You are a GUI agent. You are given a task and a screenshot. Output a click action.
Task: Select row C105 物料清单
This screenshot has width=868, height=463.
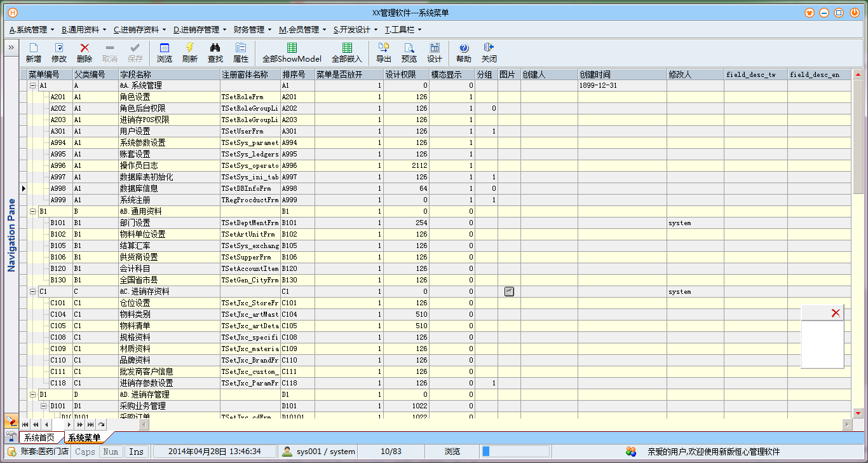(x=438, y=326)
